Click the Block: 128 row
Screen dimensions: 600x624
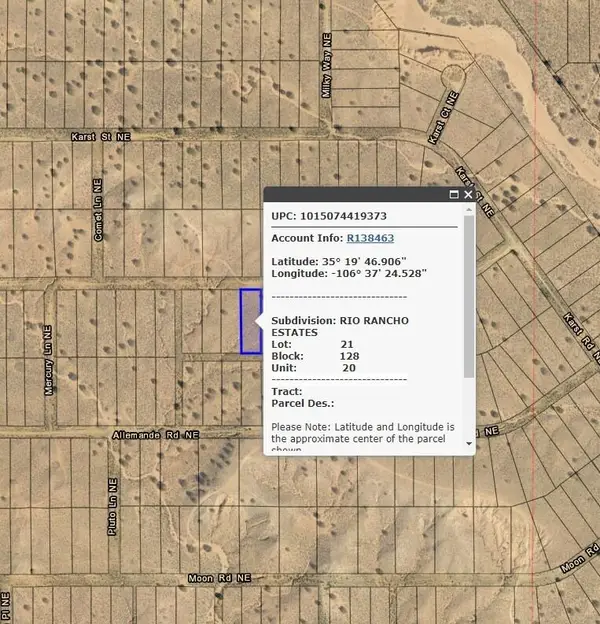315,356
